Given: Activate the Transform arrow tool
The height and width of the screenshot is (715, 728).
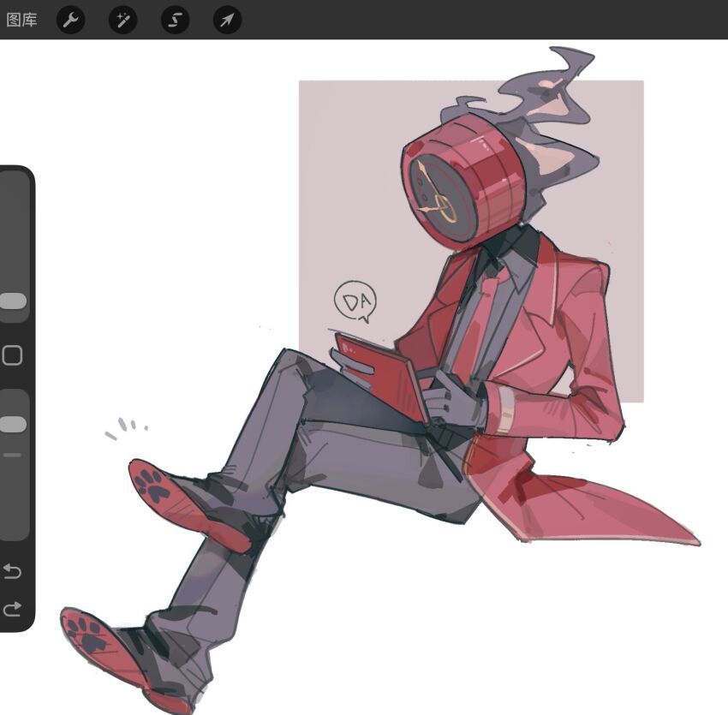Looking at the screenshot, I should (x=227, y=20).
